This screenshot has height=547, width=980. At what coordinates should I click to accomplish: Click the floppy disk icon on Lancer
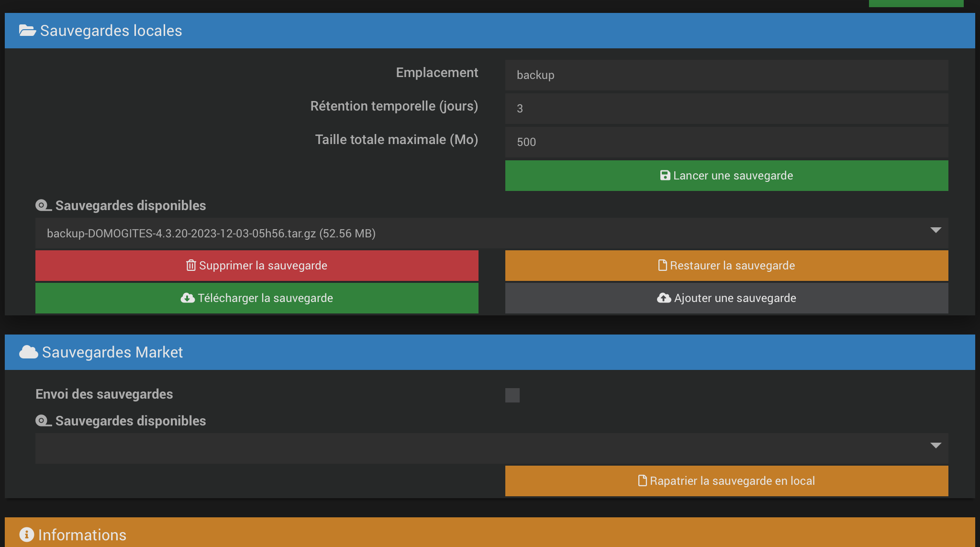(665, 176)
